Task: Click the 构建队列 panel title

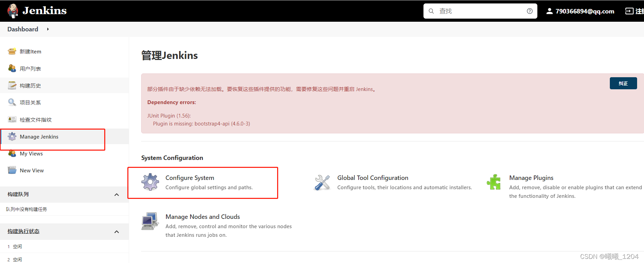Action: pyautogui.click(x=18, y=194)
